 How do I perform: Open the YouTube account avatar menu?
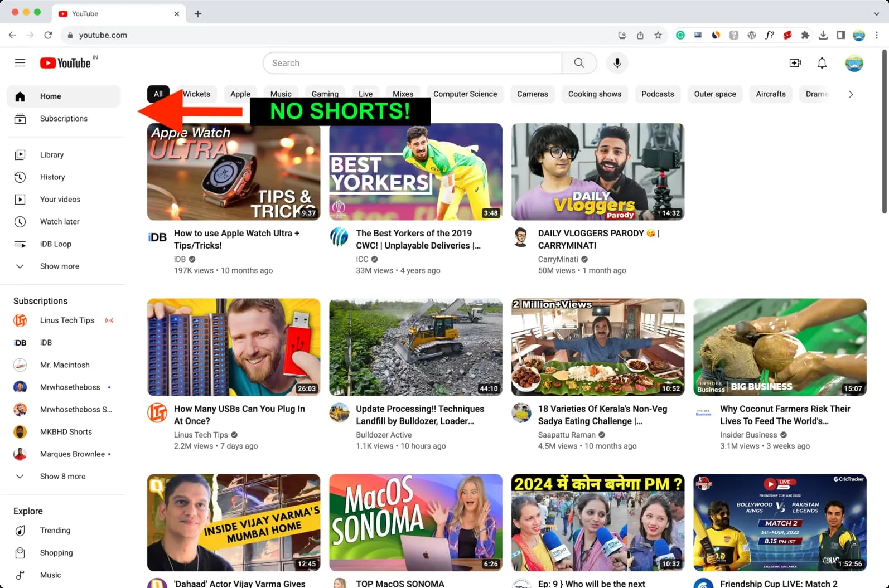[854, 63]
